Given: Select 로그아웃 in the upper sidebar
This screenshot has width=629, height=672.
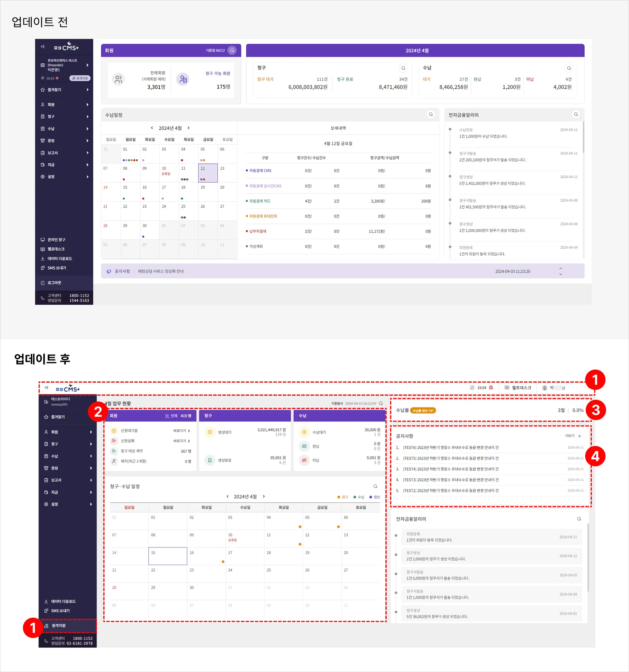Looking at the screenshot, I should point(54,283).
